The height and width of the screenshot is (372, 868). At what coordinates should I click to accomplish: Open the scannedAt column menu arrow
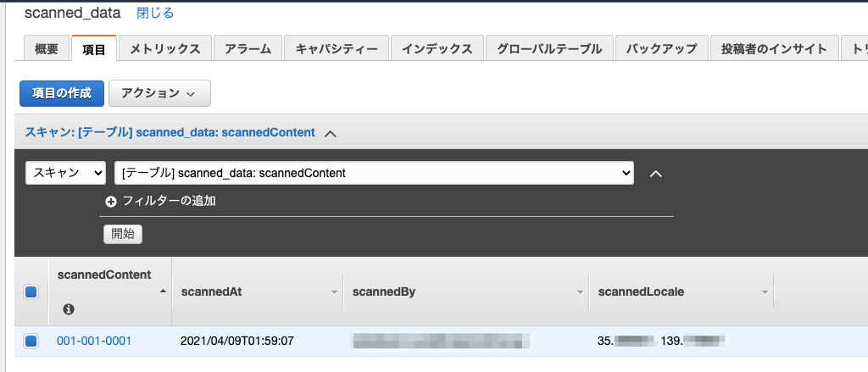click(x=334, y=292)
